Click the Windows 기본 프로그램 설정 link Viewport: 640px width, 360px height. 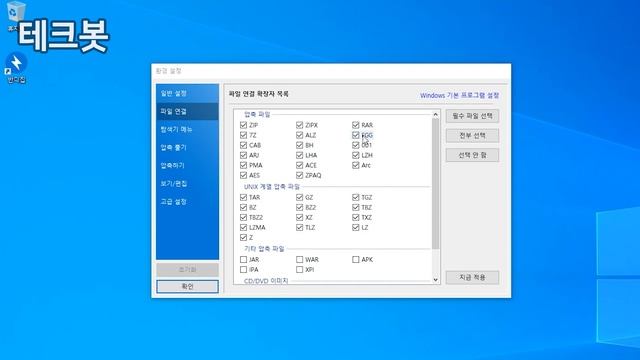click(460, 95)
